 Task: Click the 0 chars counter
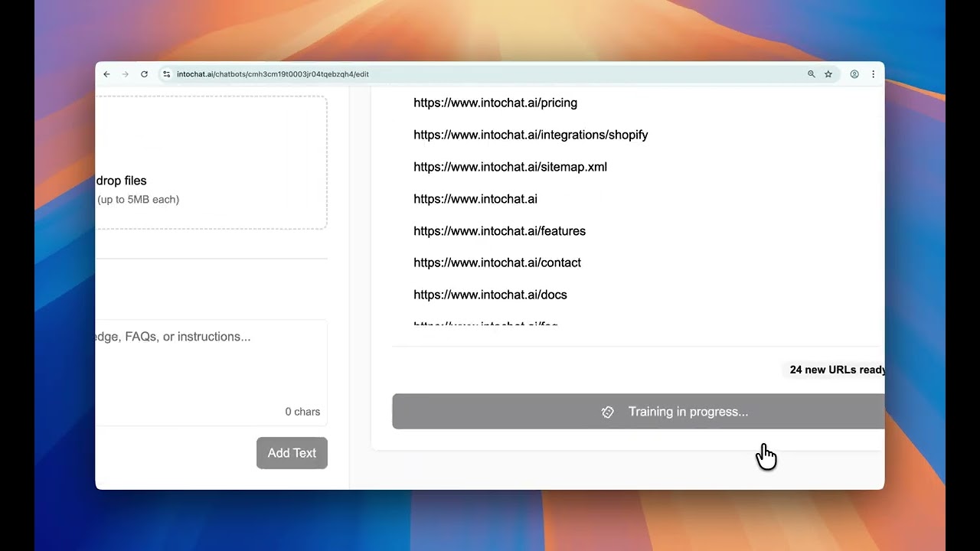[302, 412]
